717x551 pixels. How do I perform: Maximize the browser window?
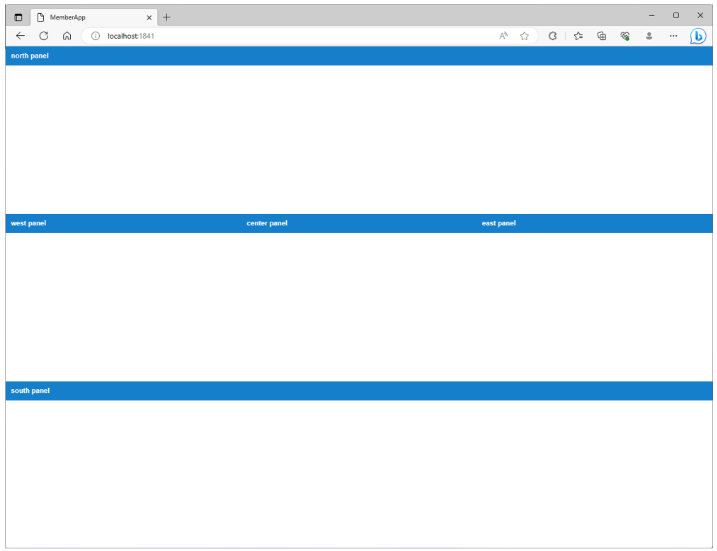coord(676,16)
